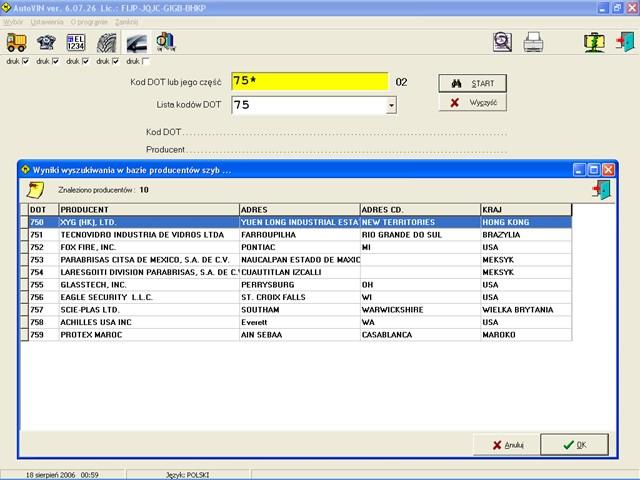Screen dimensions: 640x480
Task: Toggle druk checkbox under truck icon
Action: [x=26, y=61]
